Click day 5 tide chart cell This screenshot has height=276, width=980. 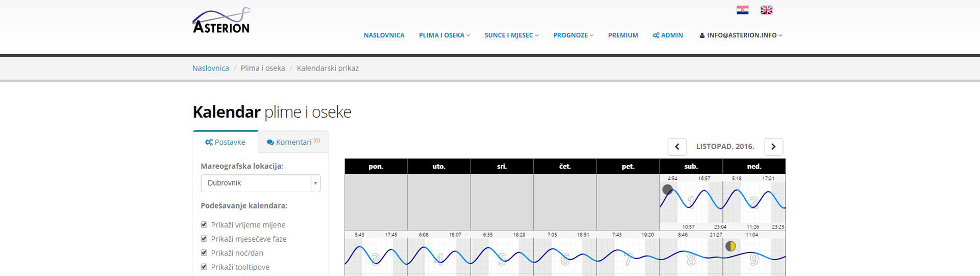502,254
